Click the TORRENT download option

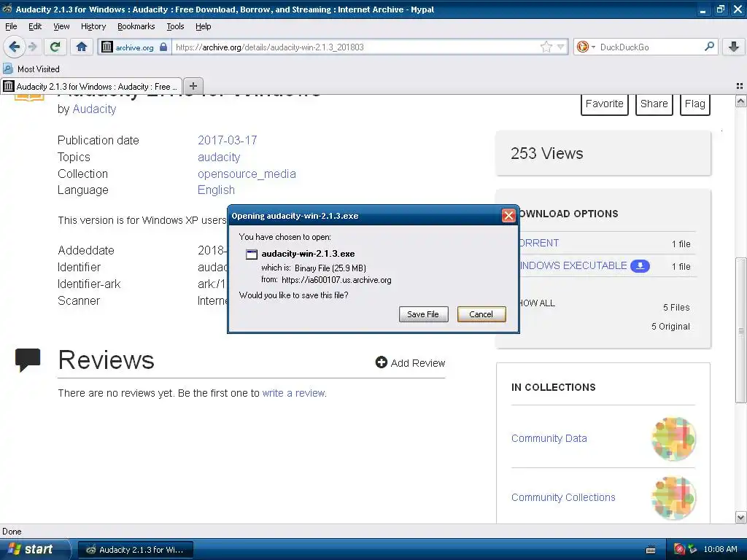click(x=539, y=243)
